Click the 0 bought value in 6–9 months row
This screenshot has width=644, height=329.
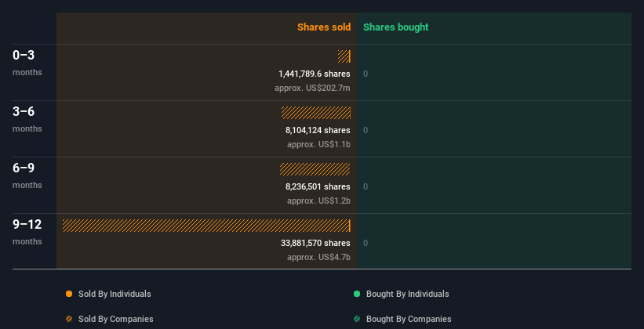366,186
